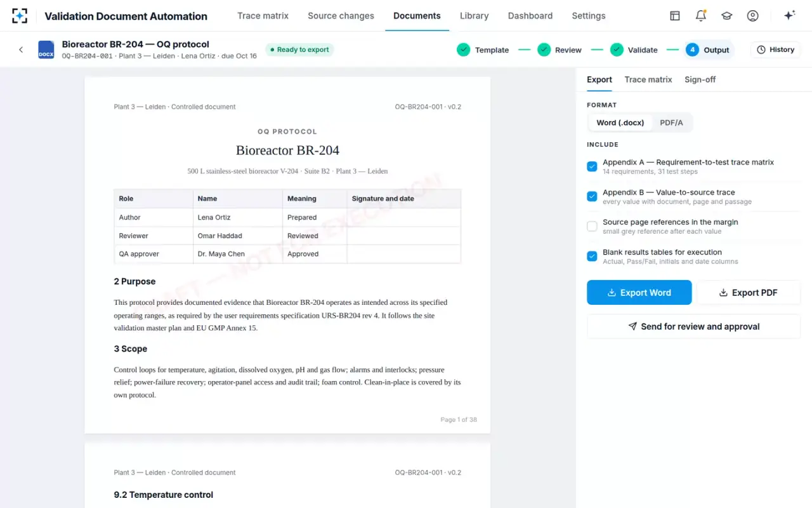Click the 2 Purpose heading

tap(134, 281)
